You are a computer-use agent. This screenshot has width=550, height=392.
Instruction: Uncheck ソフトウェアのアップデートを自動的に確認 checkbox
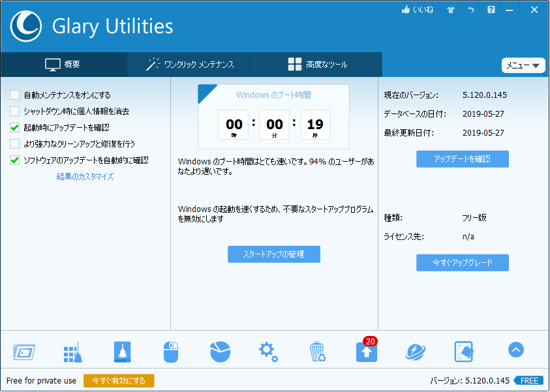[x=14, y=160]
